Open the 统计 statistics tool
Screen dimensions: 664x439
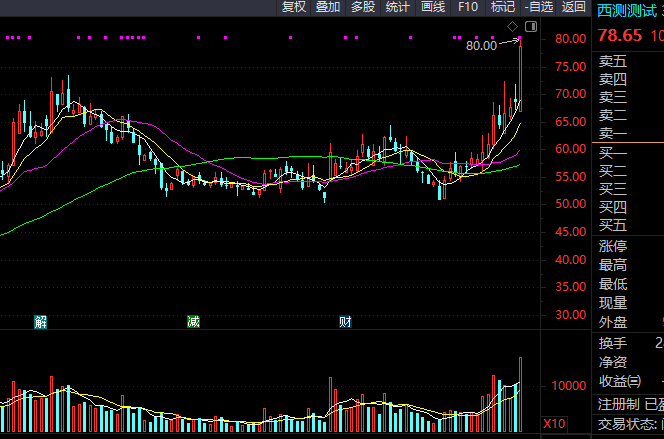point(398,7)
